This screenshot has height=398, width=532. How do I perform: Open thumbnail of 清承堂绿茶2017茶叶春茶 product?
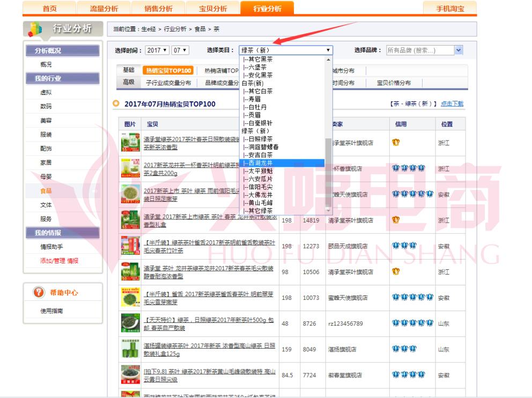(x=130, y=143)
